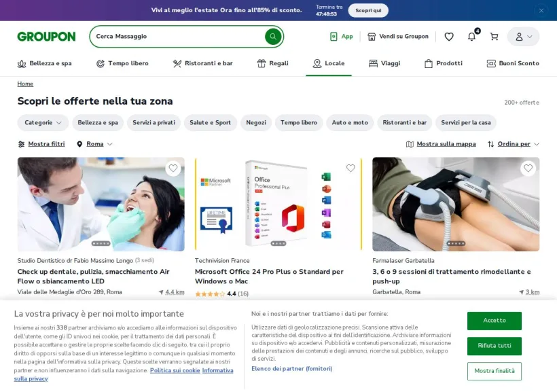Expand the Categorie dropdown chip

(43, 122)
